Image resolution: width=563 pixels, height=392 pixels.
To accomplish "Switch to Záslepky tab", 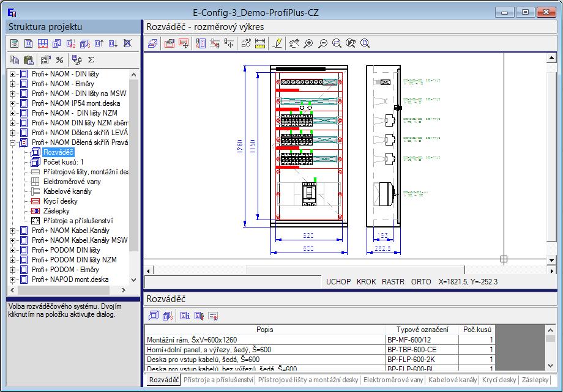I will tap(535, 380).
